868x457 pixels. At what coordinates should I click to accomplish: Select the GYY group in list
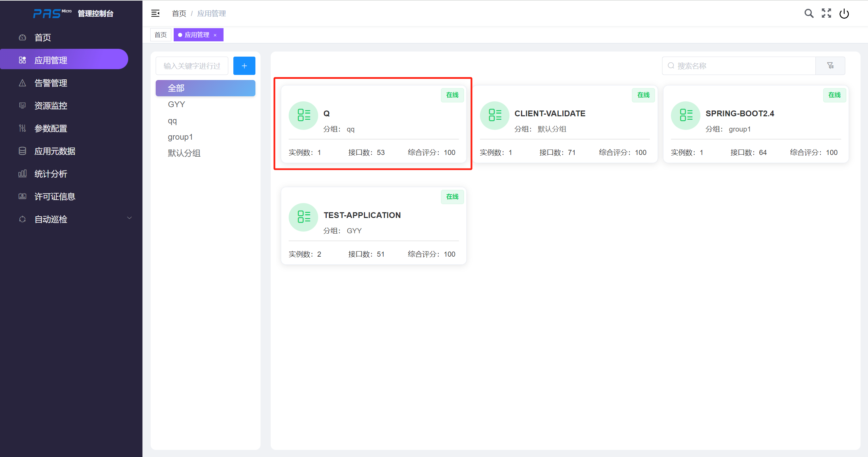(x=176, y=104)
